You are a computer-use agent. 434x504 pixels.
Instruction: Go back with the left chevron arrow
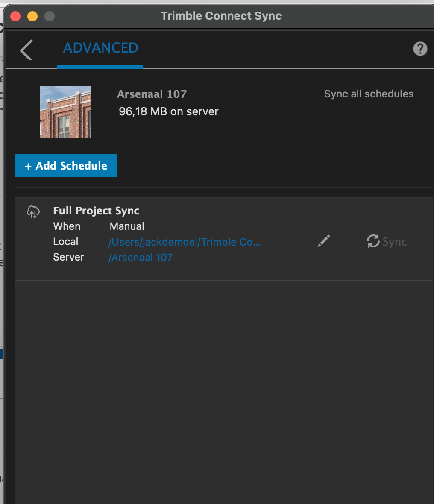[x=26, y=50]
